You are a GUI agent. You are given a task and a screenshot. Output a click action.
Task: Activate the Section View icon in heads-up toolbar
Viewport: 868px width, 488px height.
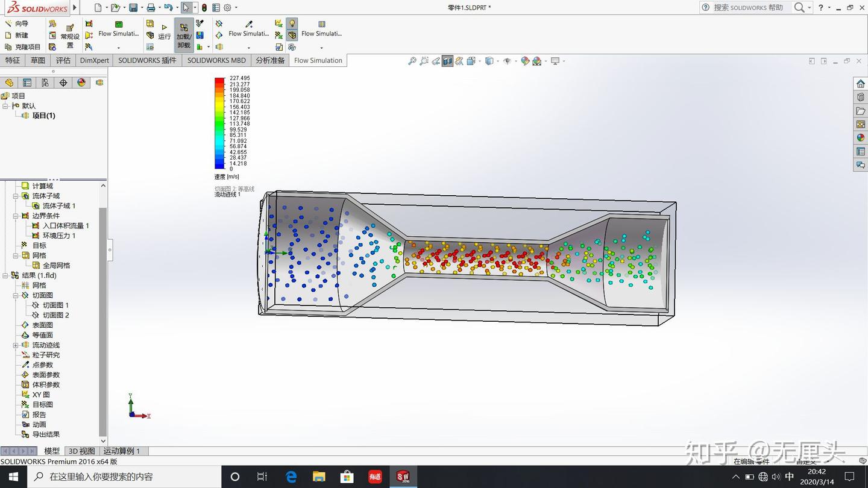click(x=446, y=61)
